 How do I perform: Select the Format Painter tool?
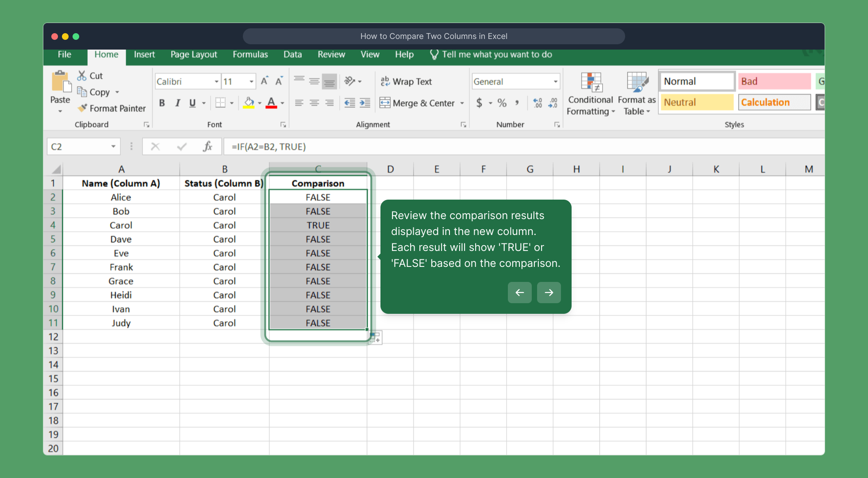111,108
